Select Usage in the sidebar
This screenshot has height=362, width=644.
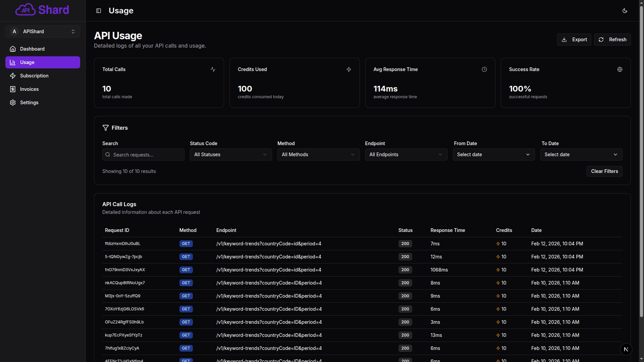43,62
